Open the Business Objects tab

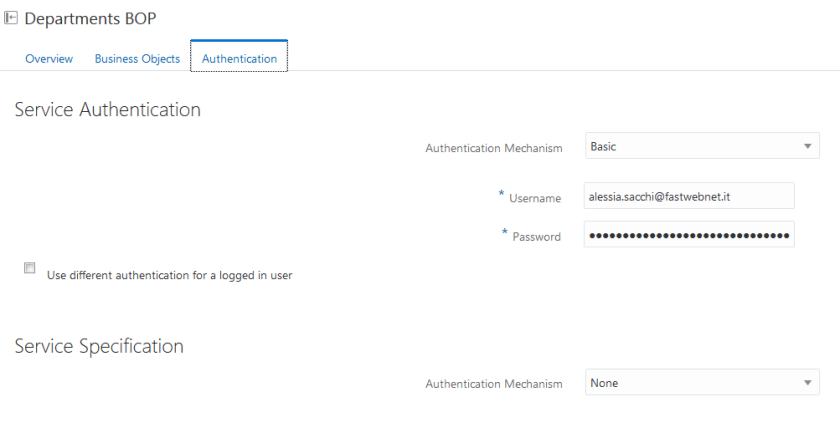pyautogui.click(x=137, y=59)
